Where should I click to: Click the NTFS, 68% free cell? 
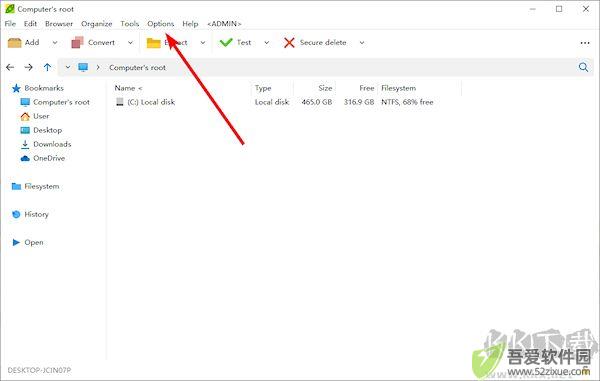[407, 102]
